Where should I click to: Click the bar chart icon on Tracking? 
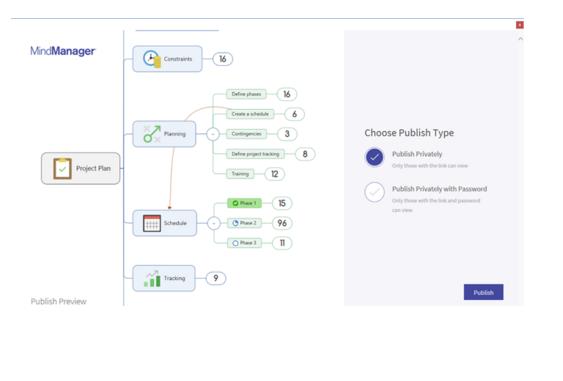[x=152, y=278]
